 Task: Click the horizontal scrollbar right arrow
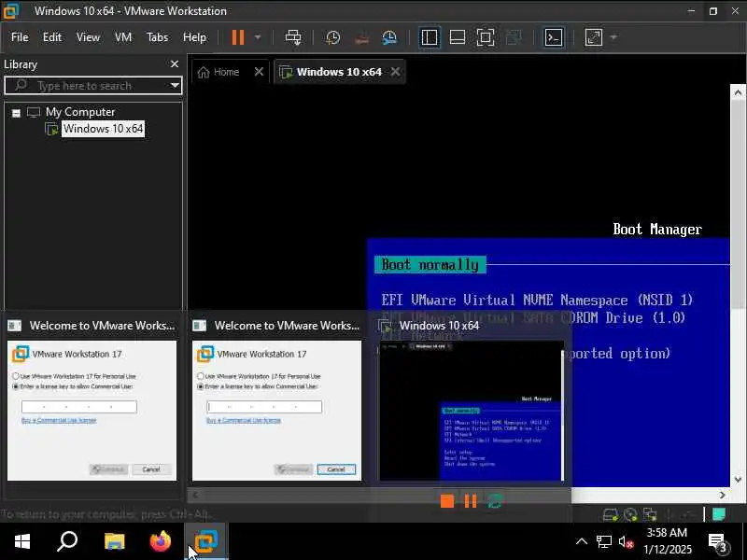click(722, 496)
